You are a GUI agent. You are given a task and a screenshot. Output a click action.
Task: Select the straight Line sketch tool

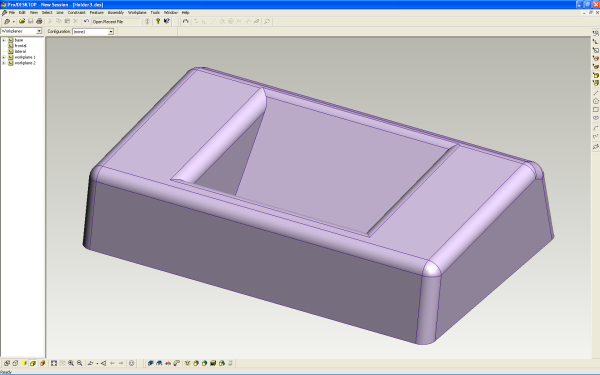tap(595, 93)
